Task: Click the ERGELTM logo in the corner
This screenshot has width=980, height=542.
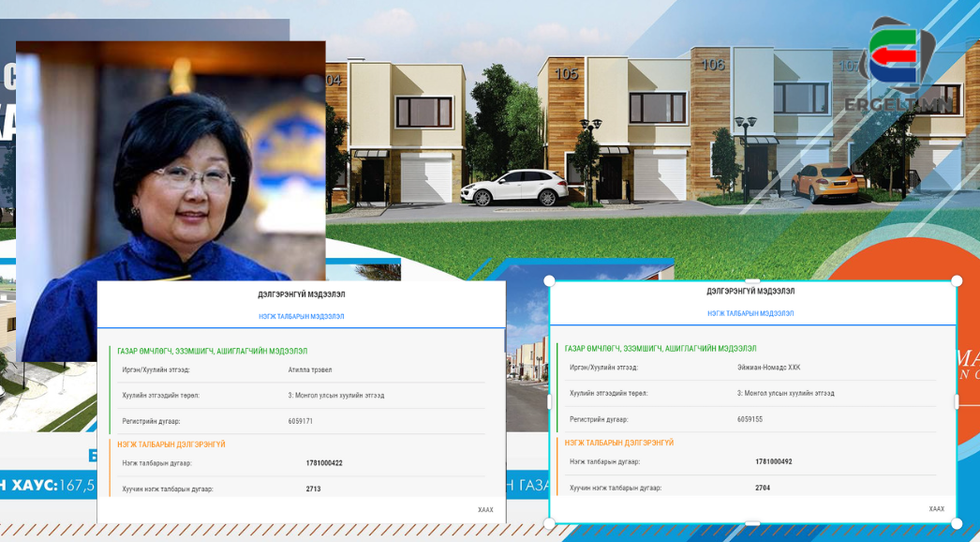Action: [x=903, y=67]
